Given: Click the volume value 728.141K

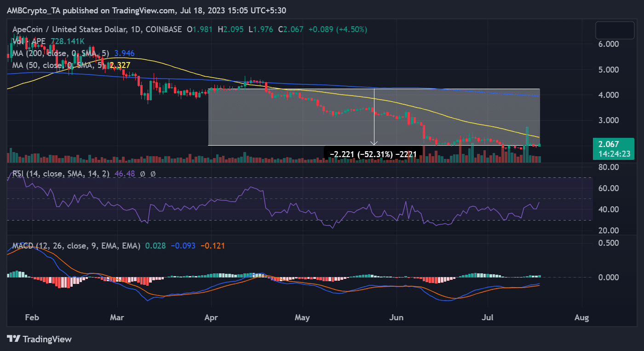Looking at the screenshot, I should [67, 41].
